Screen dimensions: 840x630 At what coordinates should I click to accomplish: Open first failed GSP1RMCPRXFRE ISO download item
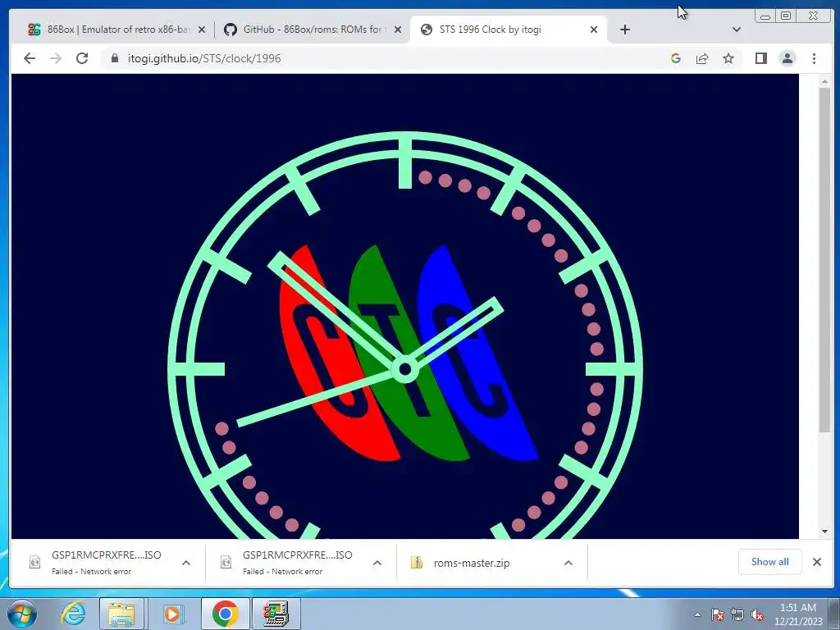click(x=97, y=563)
